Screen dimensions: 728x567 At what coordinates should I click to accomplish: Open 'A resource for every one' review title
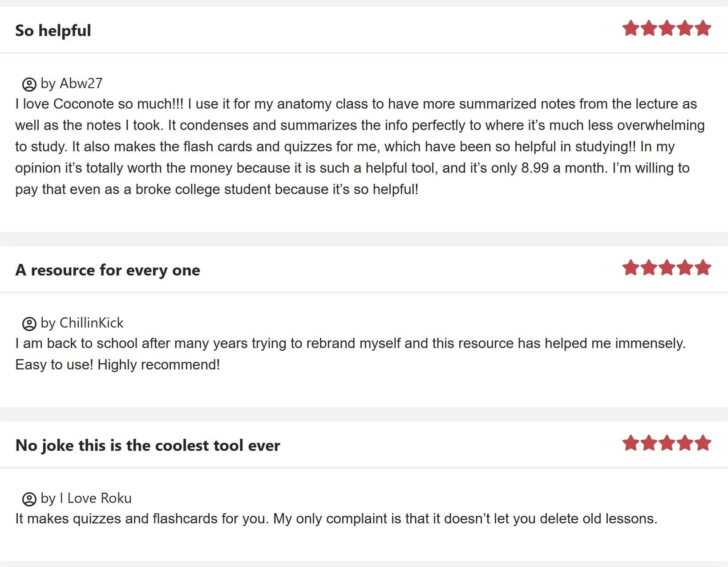click(x=108, y=270)
